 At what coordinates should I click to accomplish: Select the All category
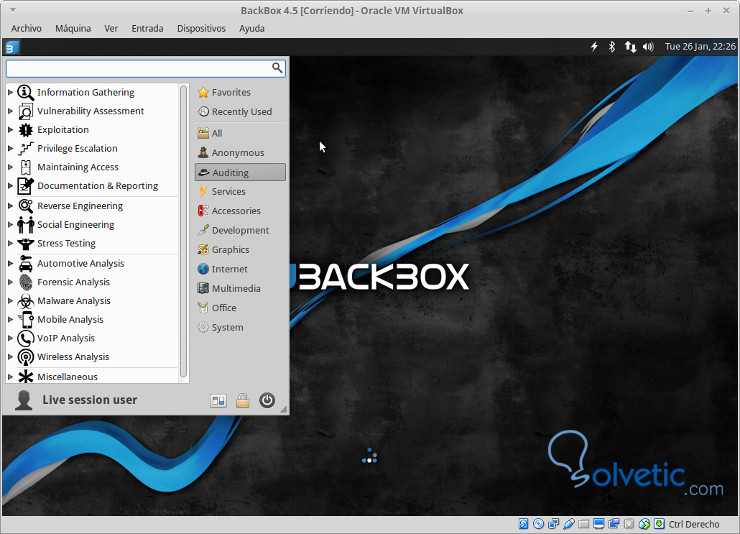(240, 133)
